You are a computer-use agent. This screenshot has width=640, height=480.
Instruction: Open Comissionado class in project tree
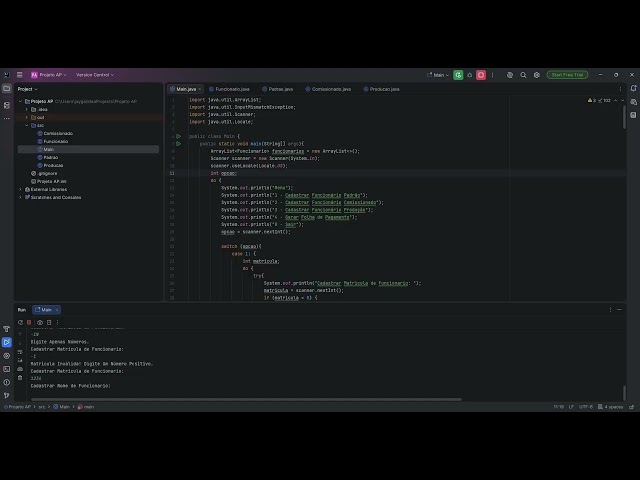point(55,133)
